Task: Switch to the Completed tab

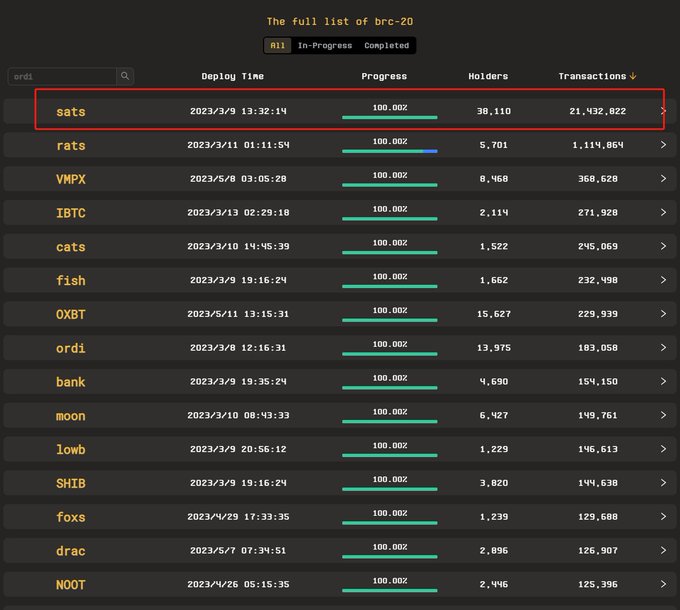Action: pyautogui.click(x=386, y=46)
